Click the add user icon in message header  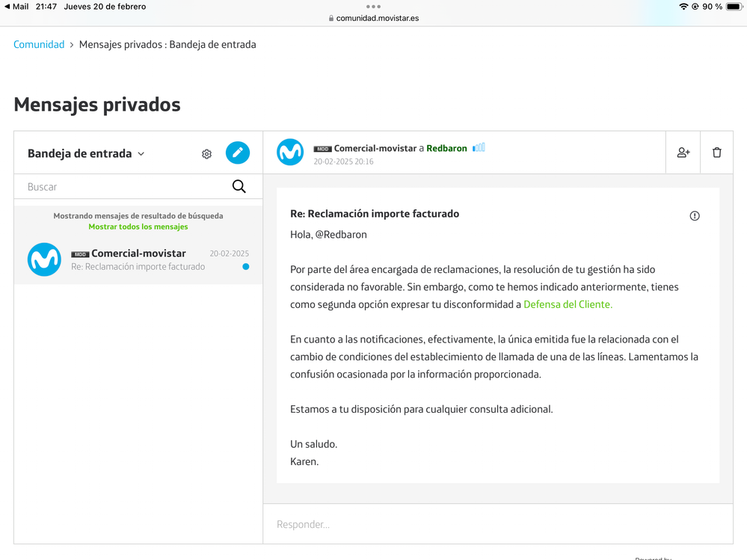pos(683,153)
